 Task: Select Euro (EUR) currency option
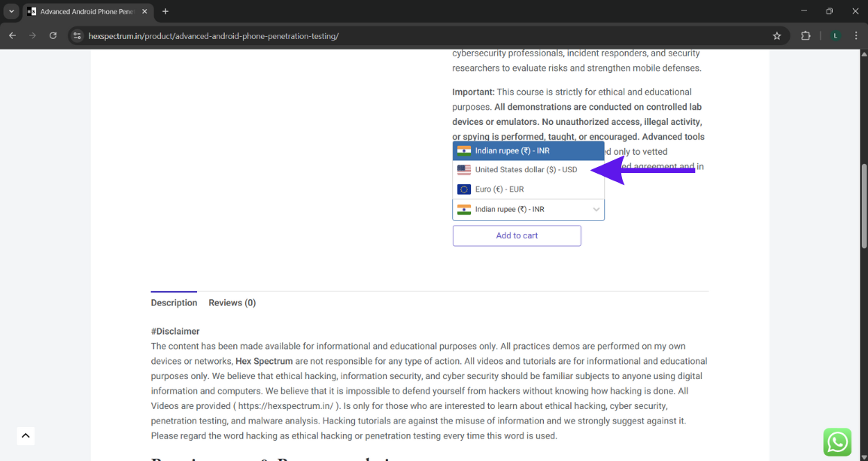(x=499, y=190)
